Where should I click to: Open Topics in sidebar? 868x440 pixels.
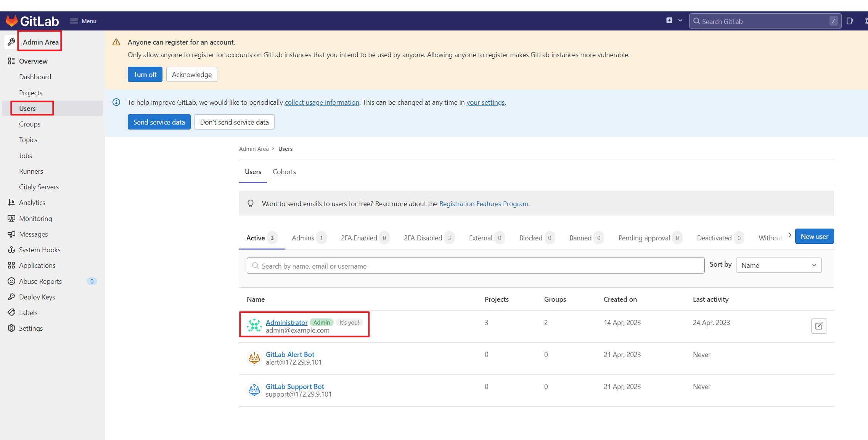point(28,139)
